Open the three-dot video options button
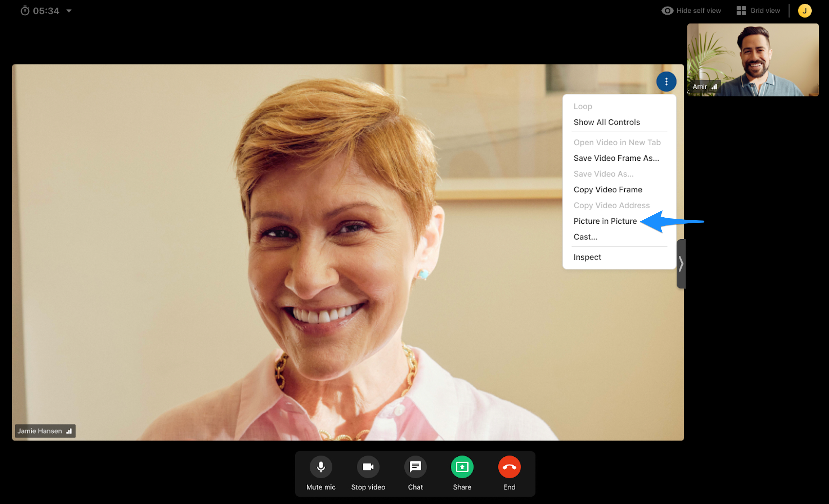Screen dimensions: 829x504 click(666, 81)
